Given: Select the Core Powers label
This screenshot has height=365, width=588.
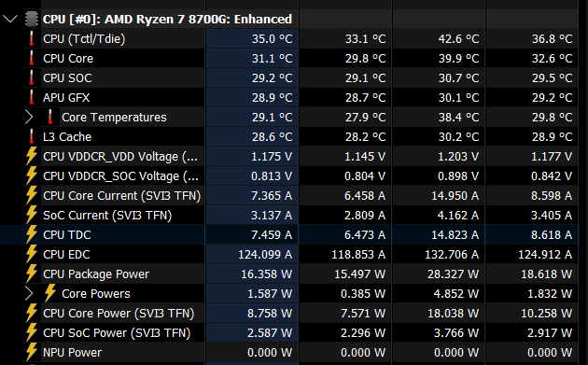Looking at the screenshot, I should (x=96, y=294).
